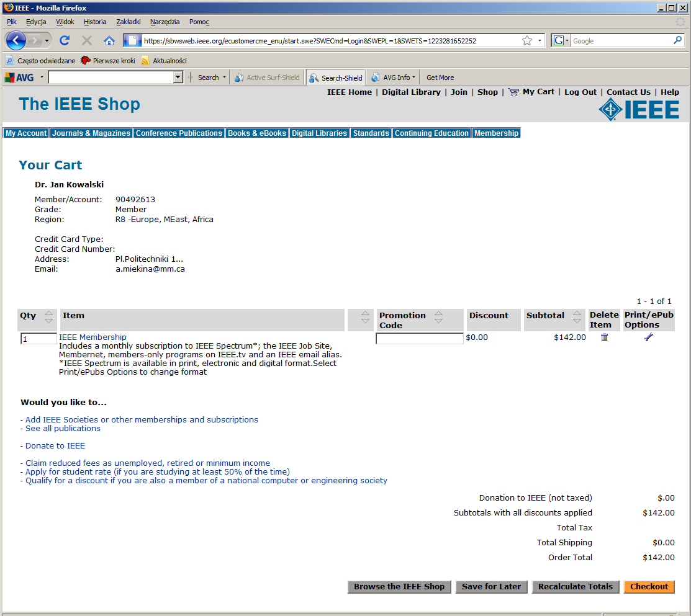Switch to the Conference Publications tab
Screen dimensions: 691x616
[179, 133]
